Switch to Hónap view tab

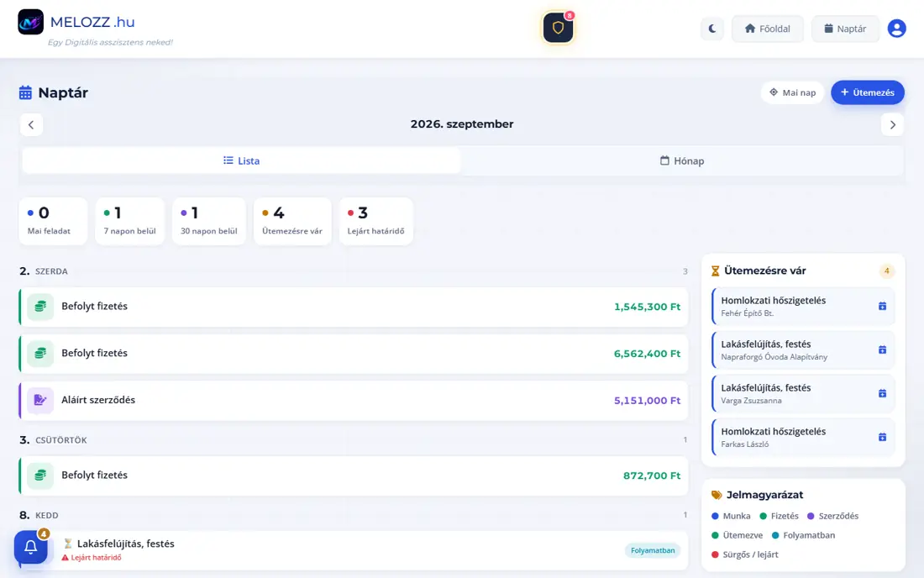(x=682, y=160)
